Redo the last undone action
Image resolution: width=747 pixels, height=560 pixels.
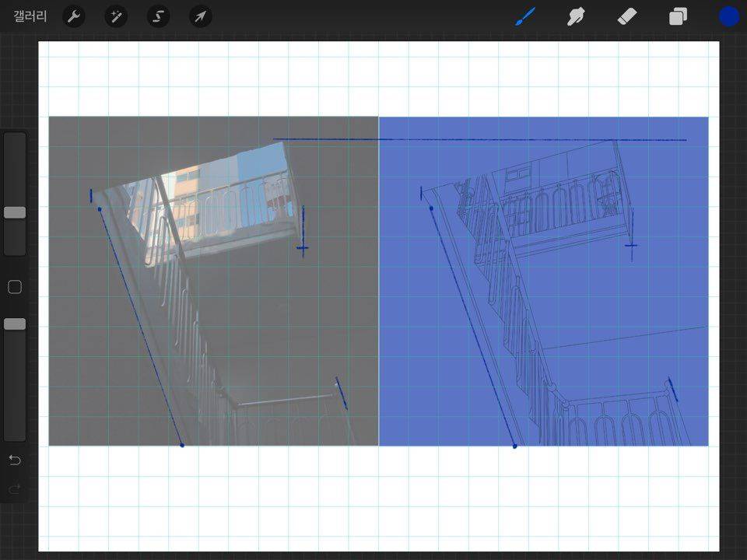pos(15,488)
